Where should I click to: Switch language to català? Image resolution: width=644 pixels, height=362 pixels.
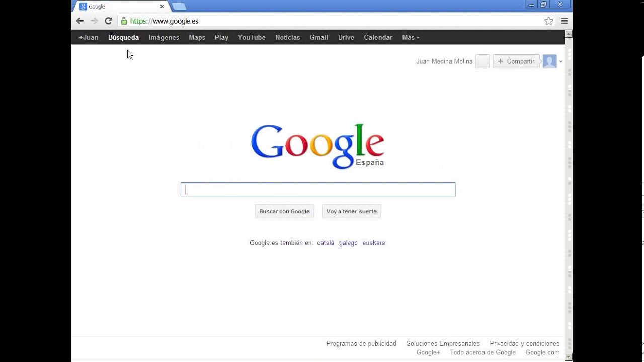tap(326, 243)
